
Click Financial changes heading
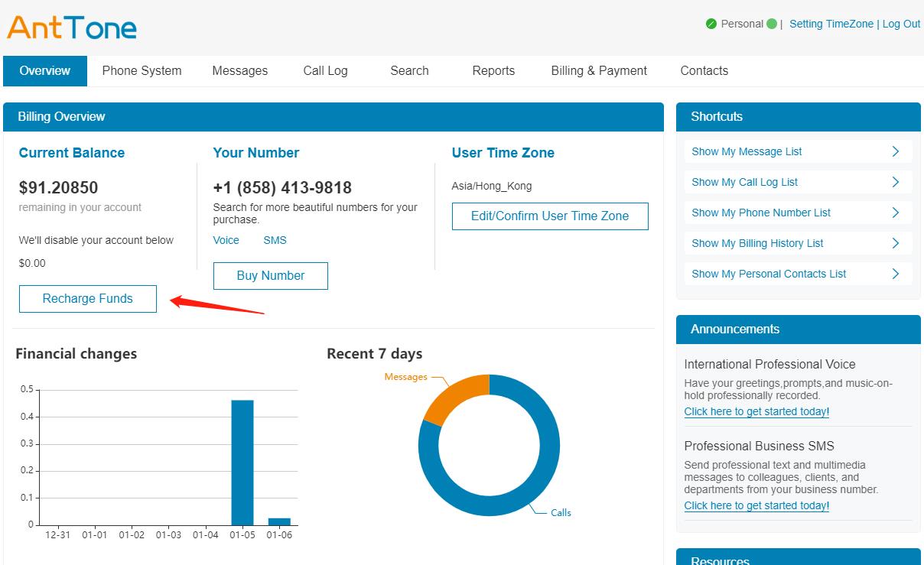point(76,354)
